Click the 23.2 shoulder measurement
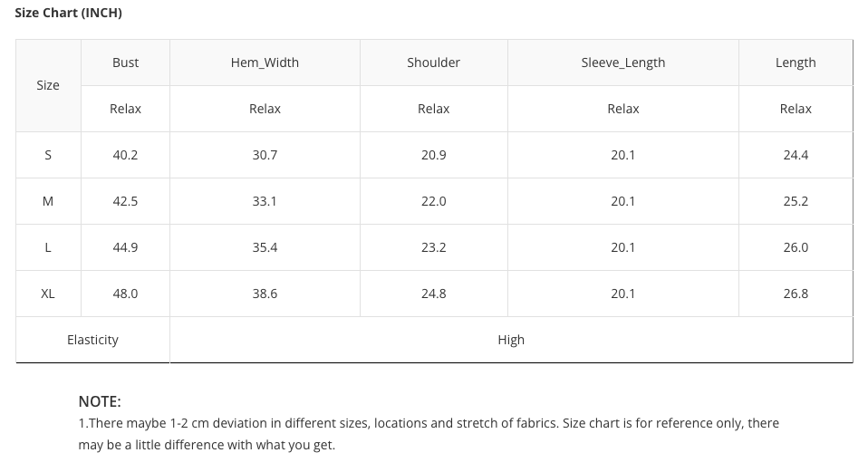Viewport: 868px width, 472px height. pyautogui.click(x=433, y=247)
